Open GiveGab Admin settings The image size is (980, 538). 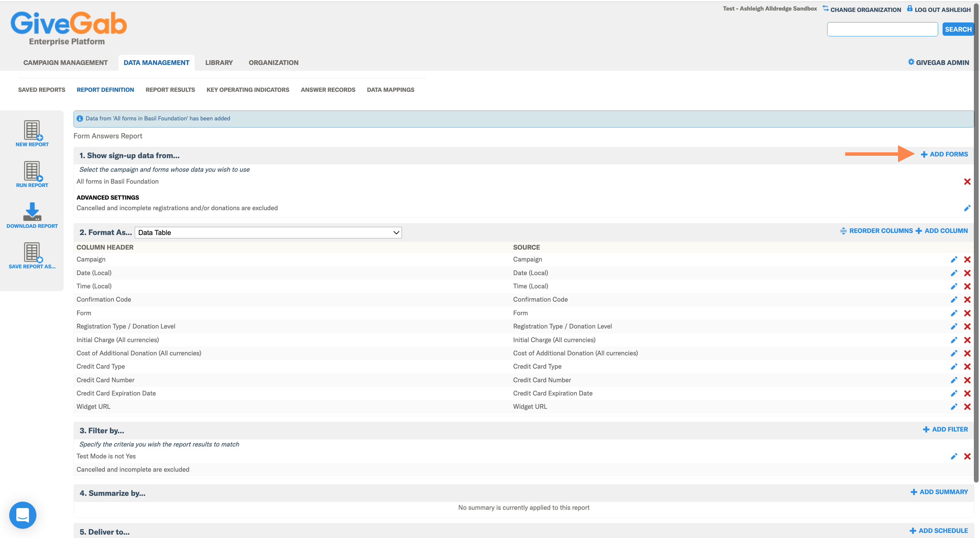[938, 62]
